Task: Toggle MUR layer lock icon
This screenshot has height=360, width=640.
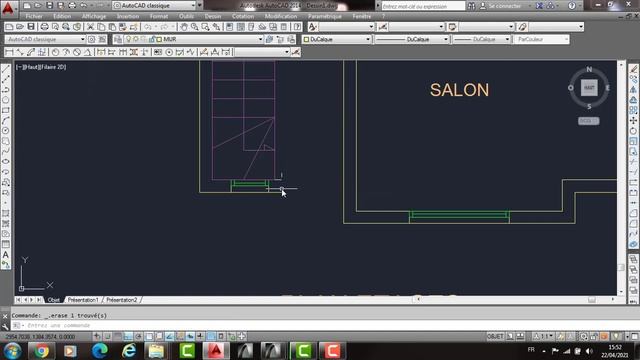Action: click(152, 39)
